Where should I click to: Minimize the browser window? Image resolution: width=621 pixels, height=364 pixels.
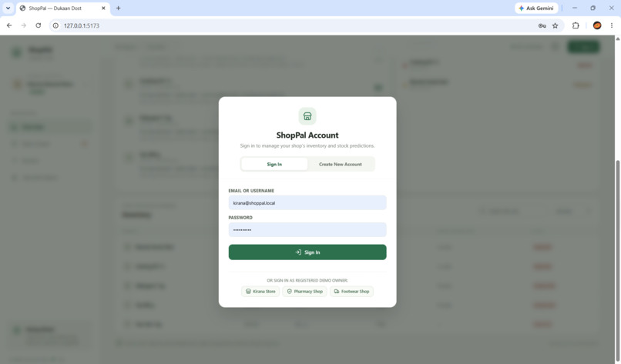click(575, 8)
